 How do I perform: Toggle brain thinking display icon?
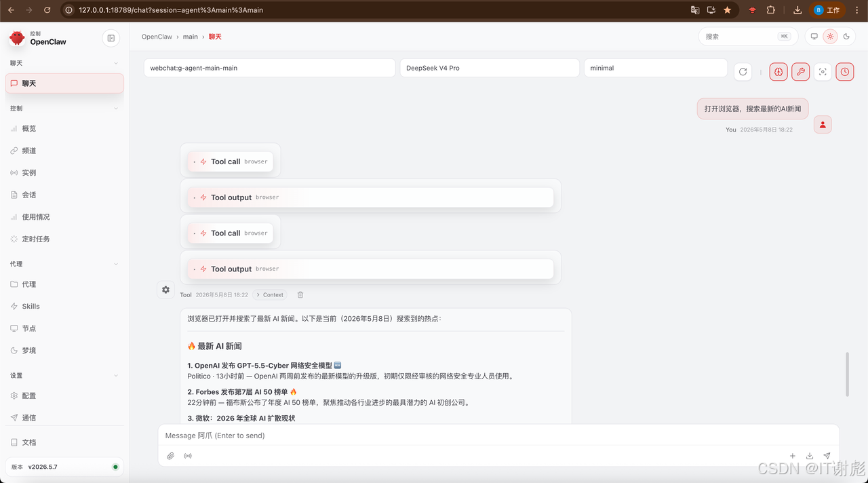(x=778, y=72)
